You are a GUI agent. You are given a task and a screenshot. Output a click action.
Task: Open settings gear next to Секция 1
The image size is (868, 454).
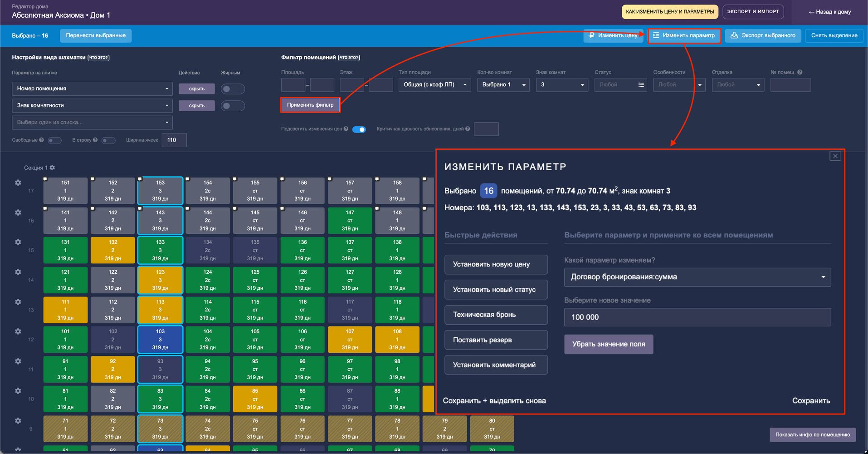click(52, 168)
